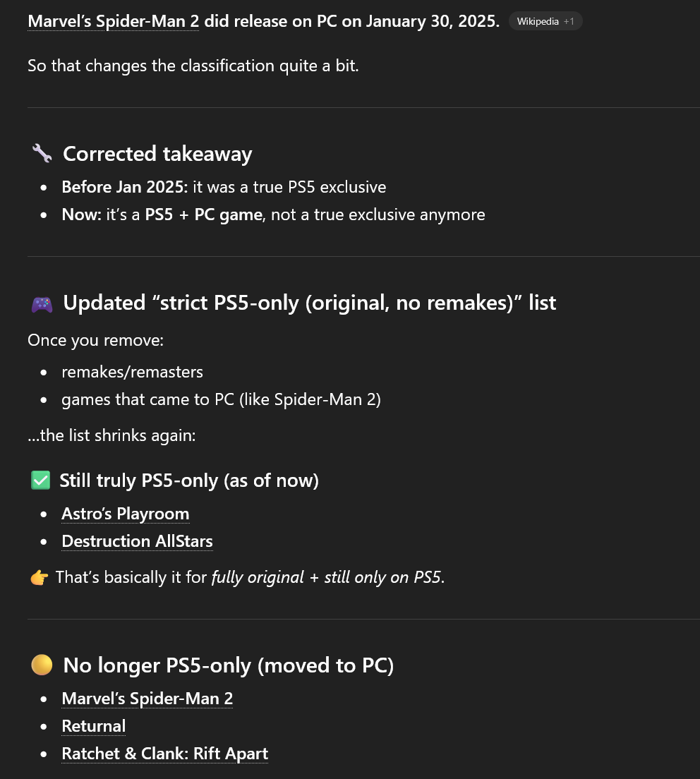
Task: Click the wrench icon beside Corrected takeaway
Action: click(42, 154)
